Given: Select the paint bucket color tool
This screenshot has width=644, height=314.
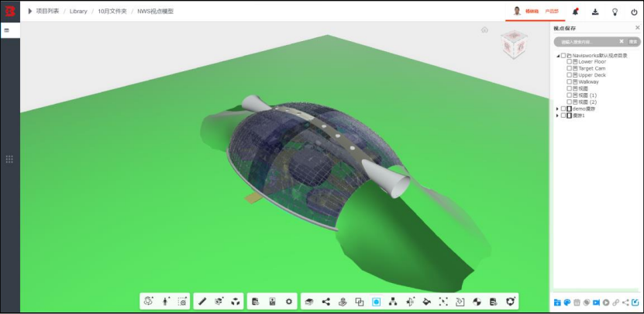Looking at the screenshot, I should (x=427, y=302).
